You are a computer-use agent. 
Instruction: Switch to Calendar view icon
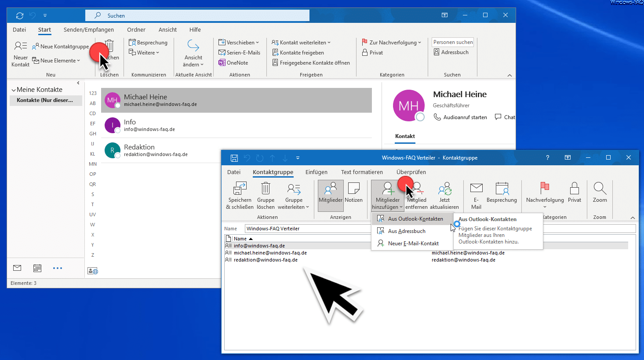37,268
